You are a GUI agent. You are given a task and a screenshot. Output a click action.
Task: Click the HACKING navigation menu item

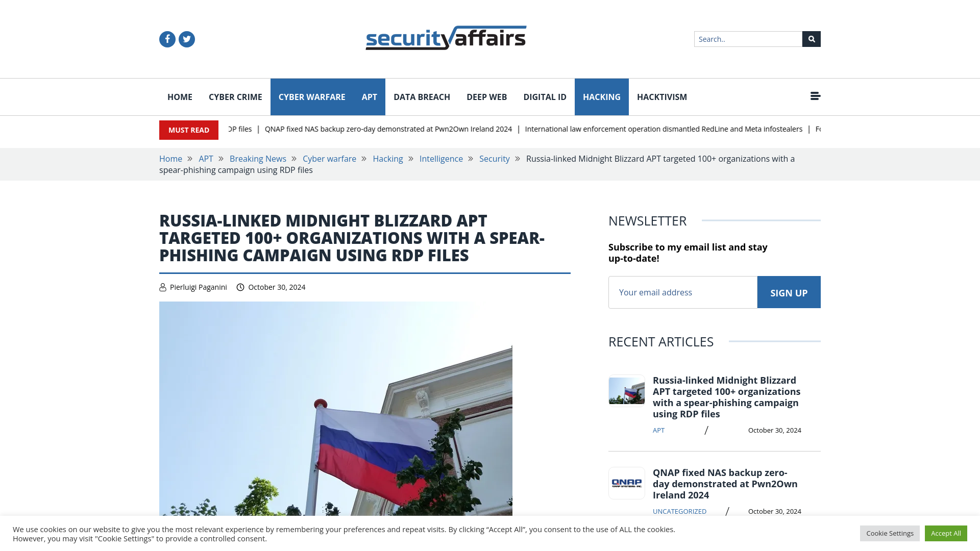pos(602,97)
